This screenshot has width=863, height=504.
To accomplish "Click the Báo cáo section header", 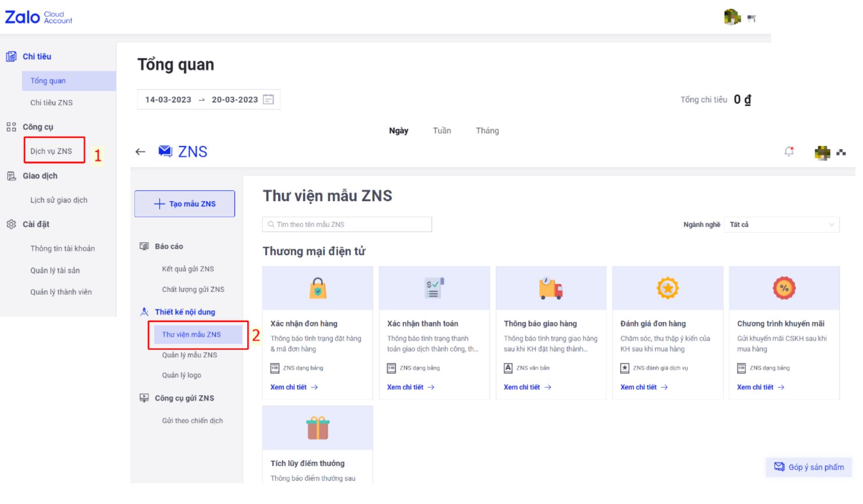I will [169, 246].
